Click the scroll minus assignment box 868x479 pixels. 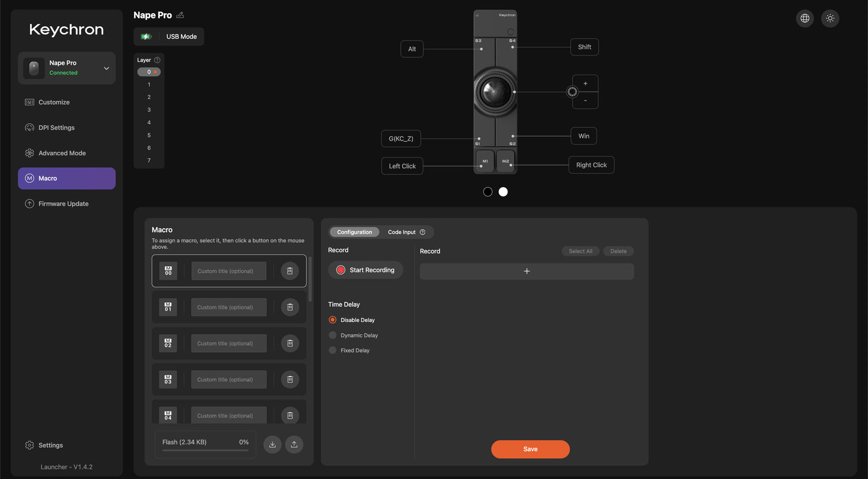[586, 100]
